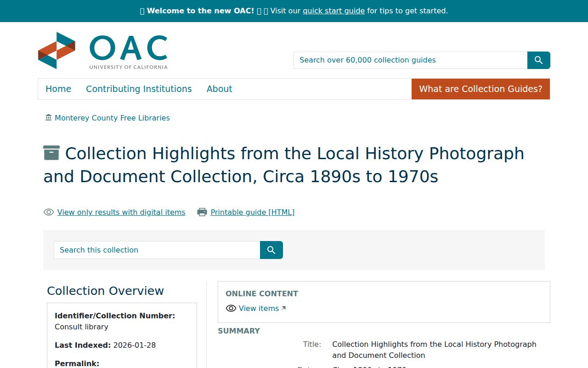This screenshot has width=588, height=368.
Task: Click the ONLINE CONTENT heading
Action: point(262,293)
